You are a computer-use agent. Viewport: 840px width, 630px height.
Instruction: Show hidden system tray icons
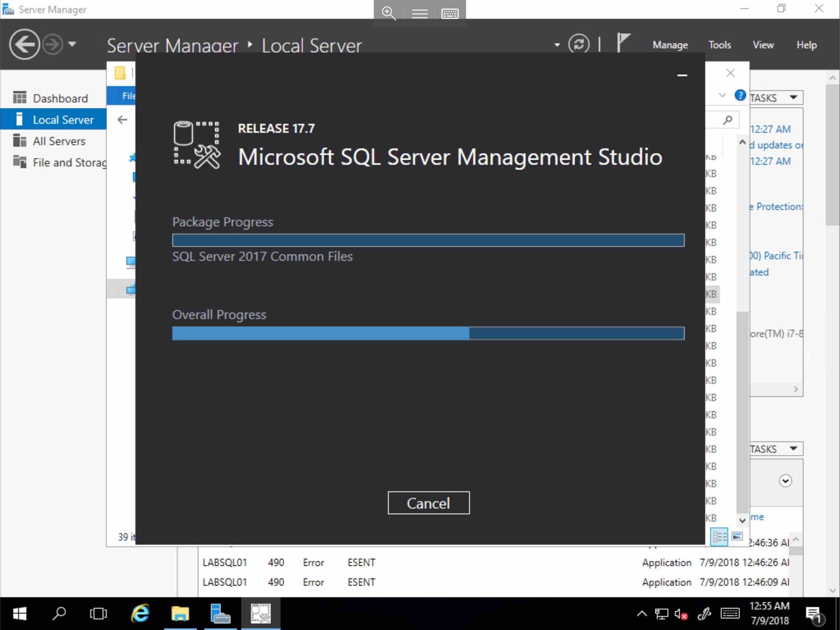click(x=642, y=614)
